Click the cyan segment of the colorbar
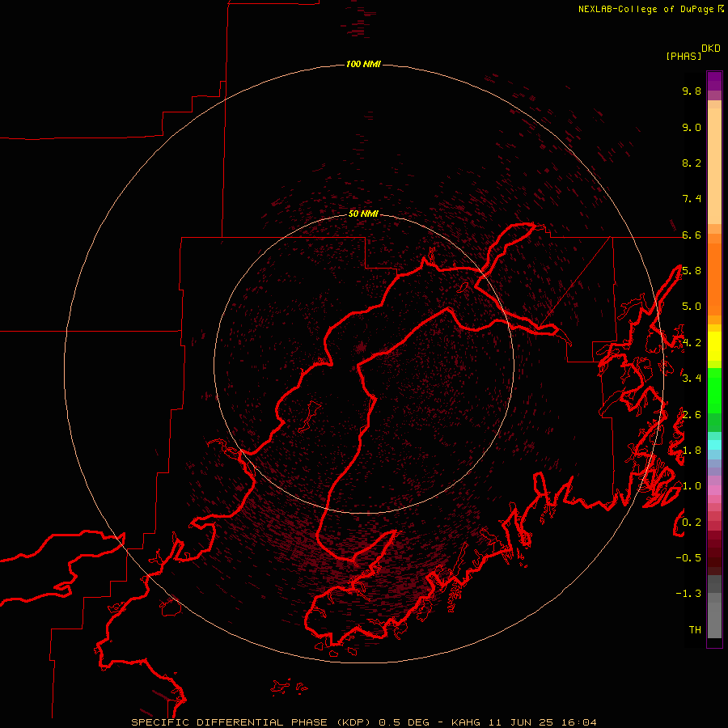This screenshot has width=728, height=728. pos(714,445)
